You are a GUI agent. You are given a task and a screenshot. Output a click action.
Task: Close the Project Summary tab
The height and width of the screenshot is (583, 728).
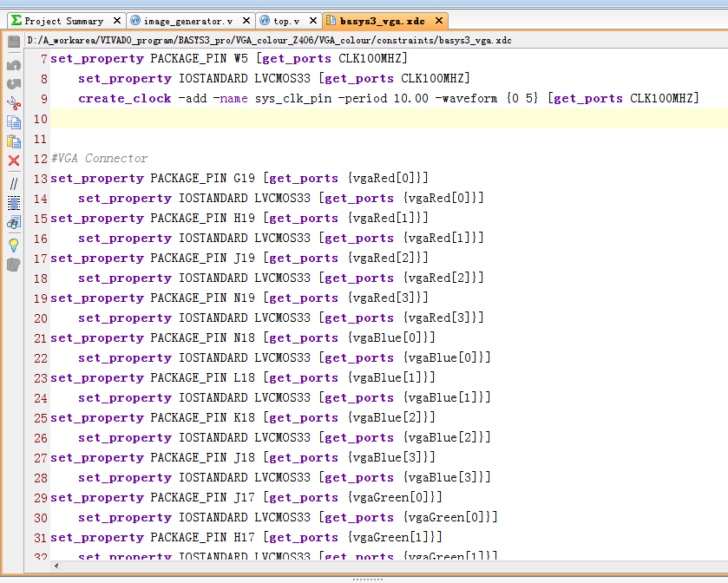tap(115, 20)
